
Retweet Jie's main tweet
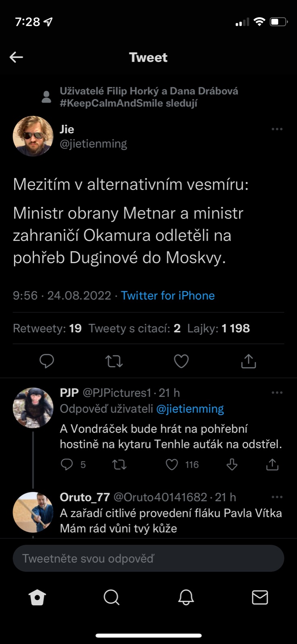[x=114, y=361]
